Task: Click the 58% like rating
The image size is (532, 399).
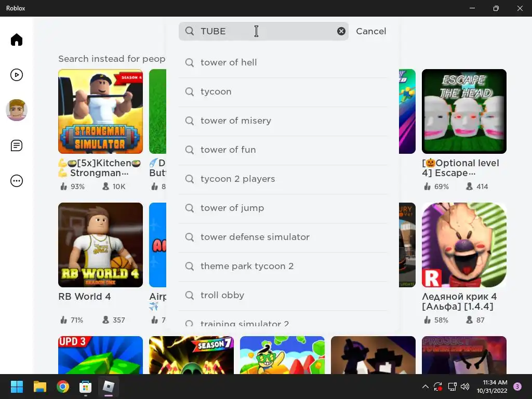Action: (436, 320)
